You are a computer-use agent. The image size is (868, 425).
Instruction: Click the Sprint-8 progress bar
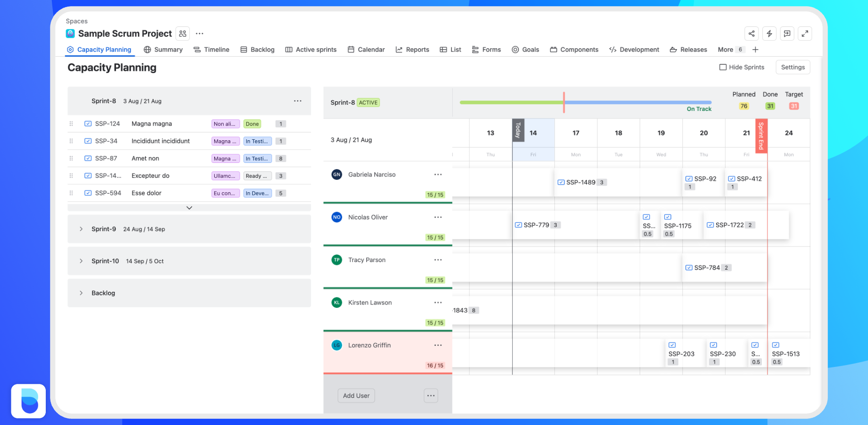point(585,102)
